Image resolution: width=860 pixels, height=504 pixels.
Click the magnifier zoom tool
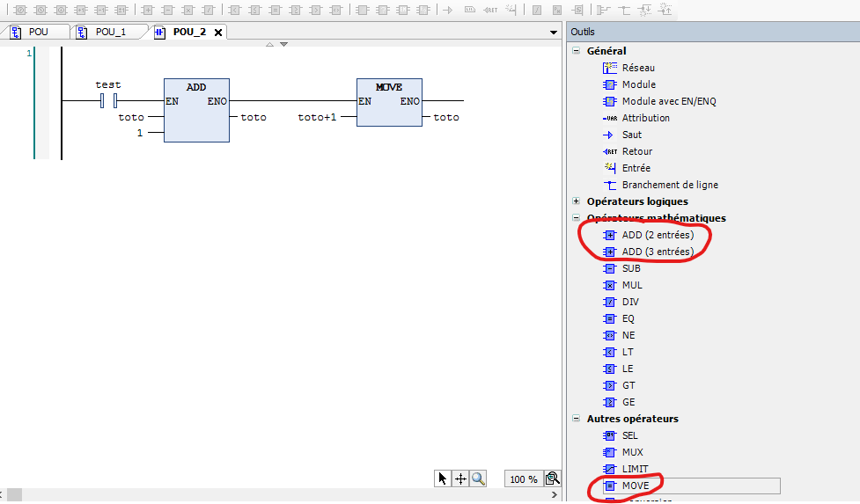point(478,478)
